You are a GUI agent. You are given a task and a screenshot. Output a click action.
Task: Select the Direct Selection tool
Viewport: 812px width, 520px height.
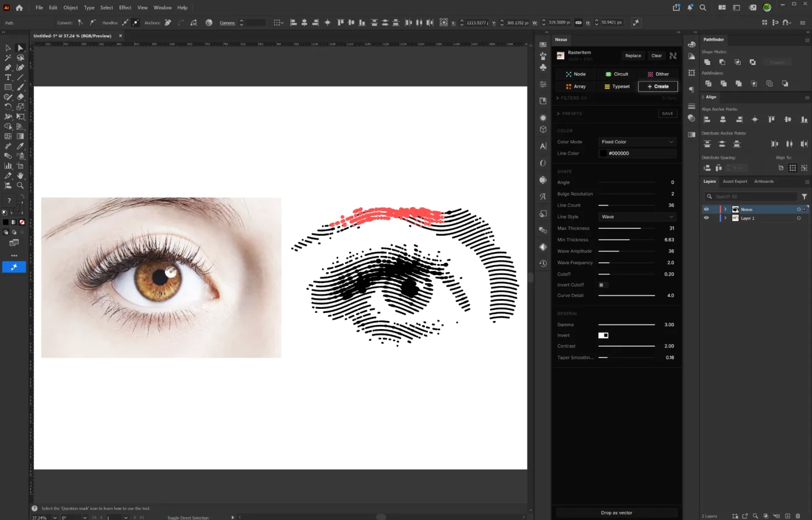click(20, 48)
